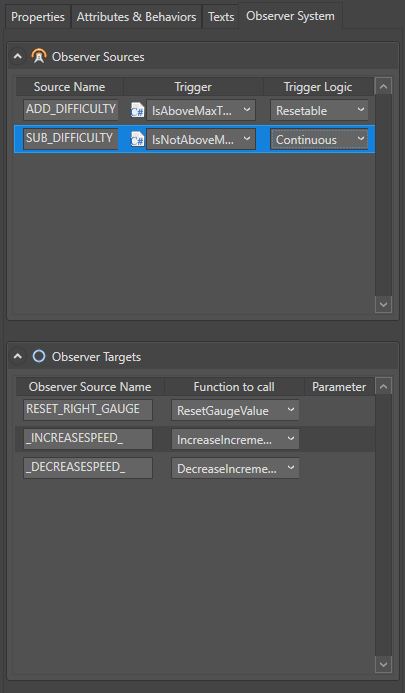This screenshot has width=405, height=693.
Task: Open the Resetable trigger logic dropdown
Action: click(x=319, y=110)
